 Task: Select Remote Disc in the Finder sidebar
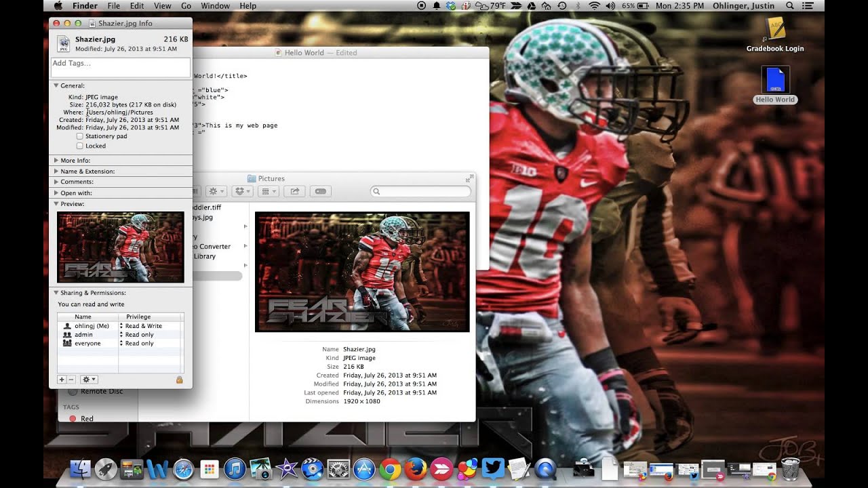(x=96, y=391)
